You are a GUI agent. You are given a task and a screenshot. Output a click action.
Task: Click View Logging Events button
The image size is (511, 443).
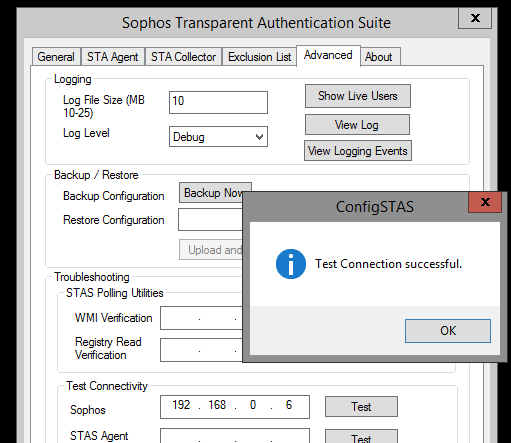coord(358,151)
